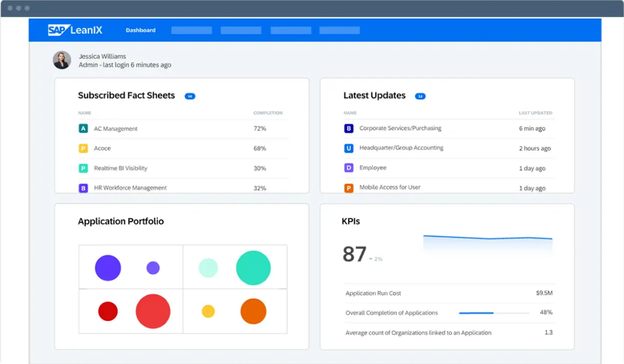Open the Corporate Services/Purchasing update
This screenshot has height=364, width=624.
400,128
